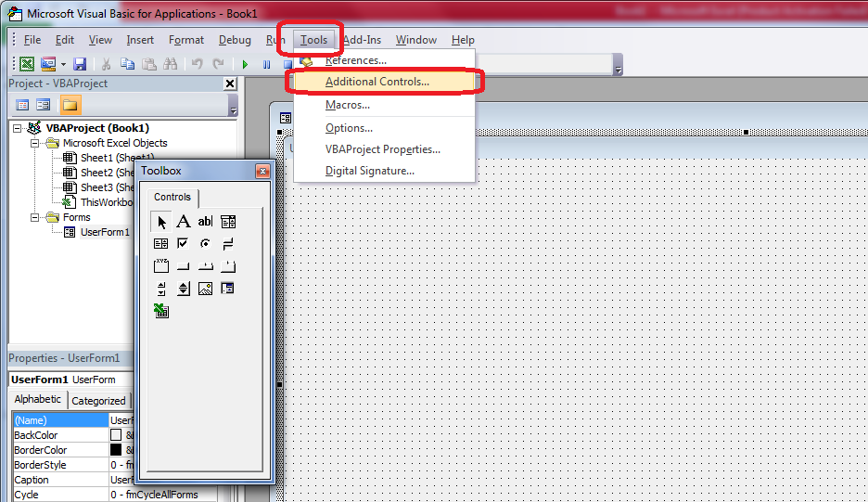Choose Digital Signature... menu entry
This screenshot has height=502, width=868.
[x=384, y=171]
